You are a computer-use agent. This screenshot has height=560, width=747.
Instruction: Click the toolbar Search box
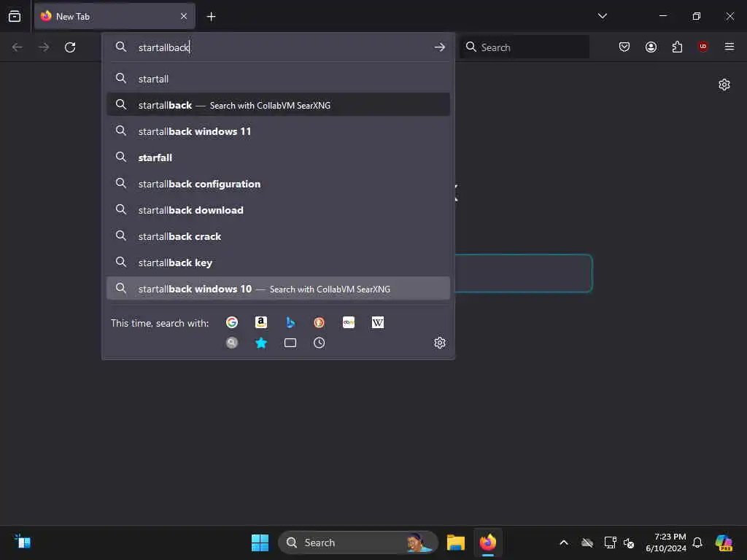525,47
